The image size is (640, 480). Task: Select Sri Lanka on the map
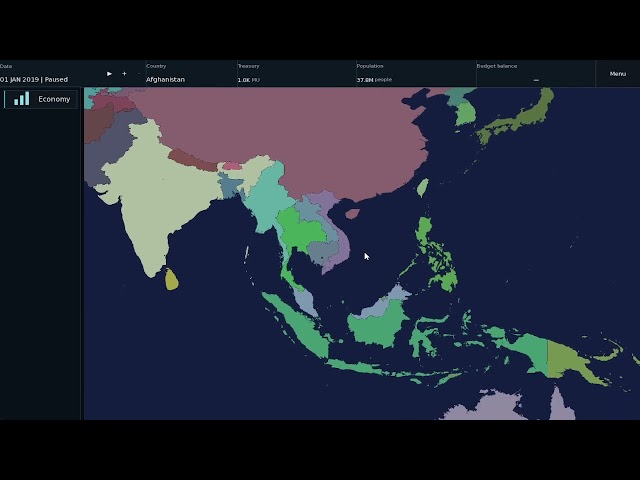click(172, 280)
